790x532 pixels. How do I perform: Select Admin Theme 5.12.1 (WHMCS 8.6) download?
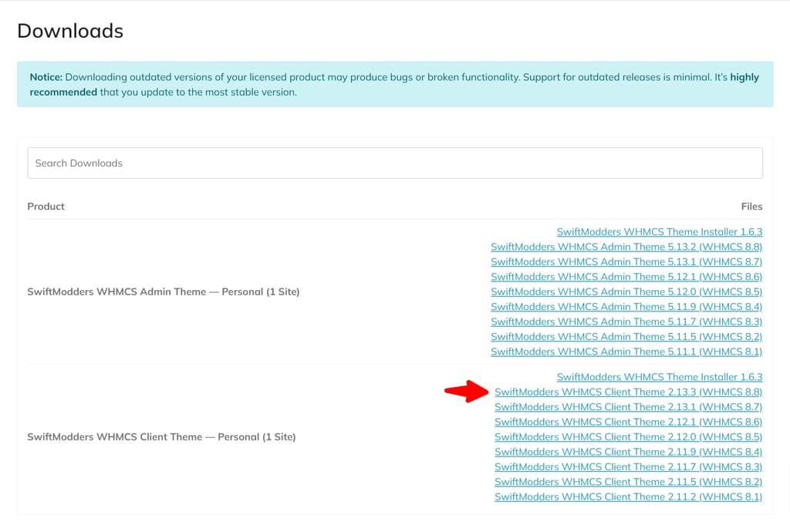[626, 277]
